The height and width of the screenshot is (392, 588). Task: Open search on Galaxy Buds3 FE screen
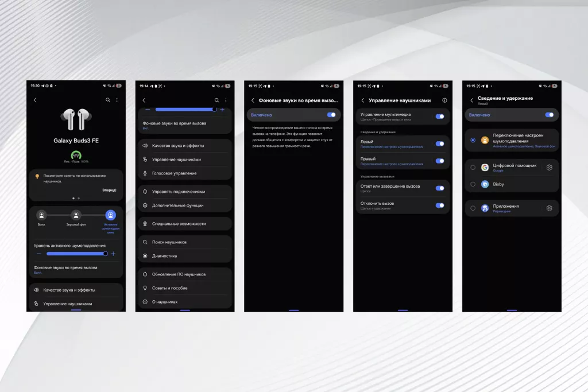tap(108, 100)
